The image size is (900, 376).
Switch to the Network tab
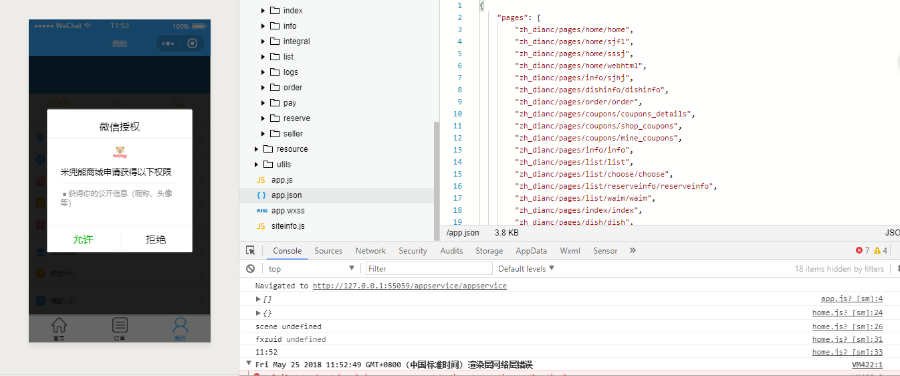pos(370,251)
